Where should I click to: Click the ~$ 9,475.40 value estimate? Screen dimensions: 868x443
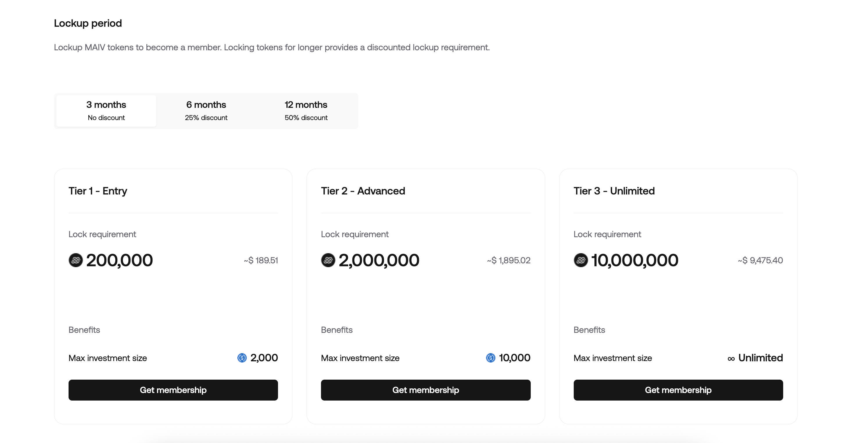coord(760,260)
